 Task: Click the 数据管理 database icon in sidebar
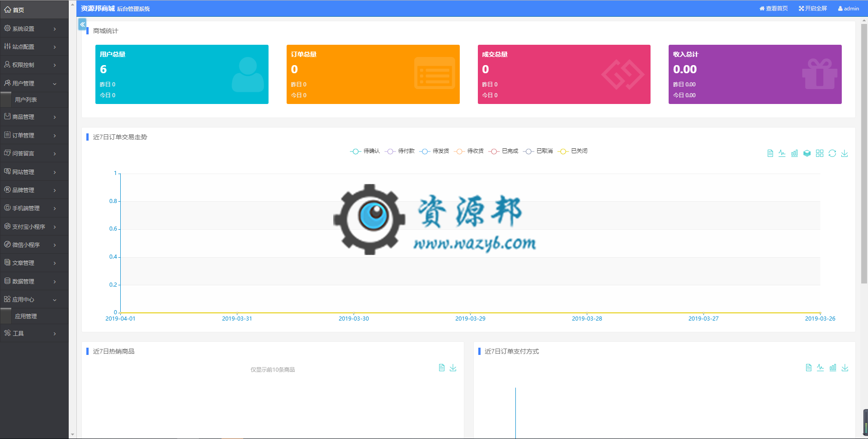pos(7,281)
